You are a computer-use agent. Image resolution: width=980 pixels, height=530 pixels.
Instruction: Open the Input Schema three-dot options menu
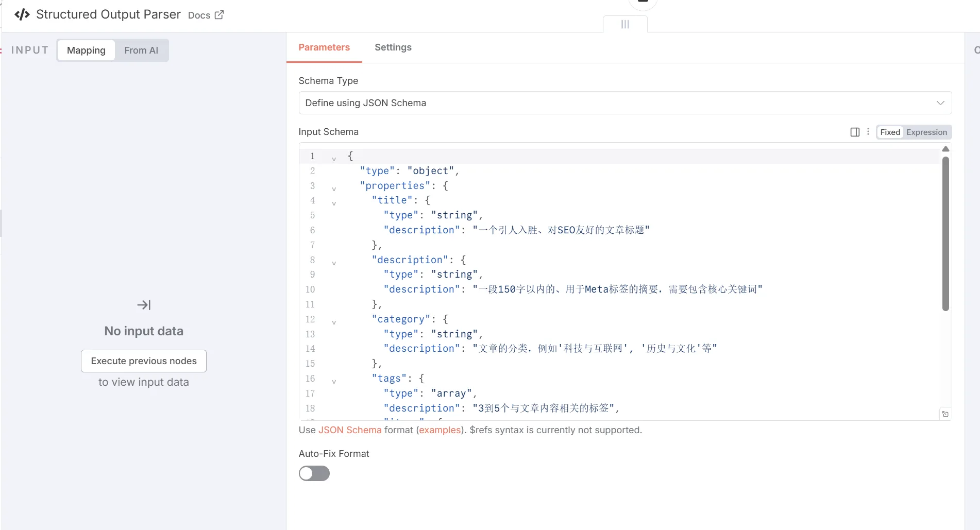[868, 132]
